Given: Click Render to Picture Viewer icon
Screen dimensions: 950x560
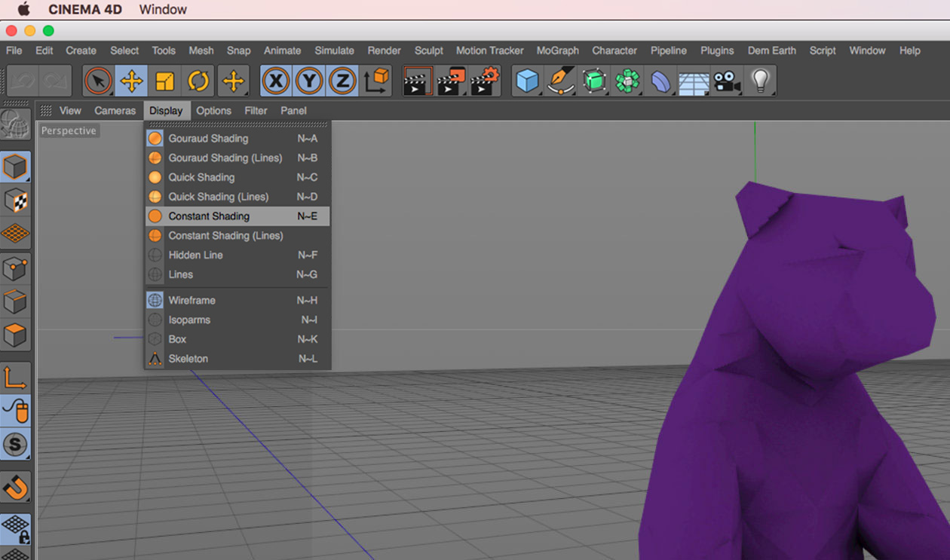Looking at the screenshot, I should (451, 81).
